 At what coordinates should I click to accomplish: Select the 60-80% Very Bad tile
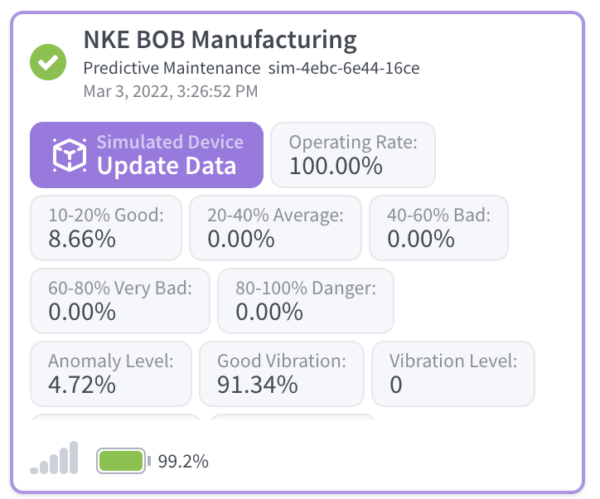(120, 300)
